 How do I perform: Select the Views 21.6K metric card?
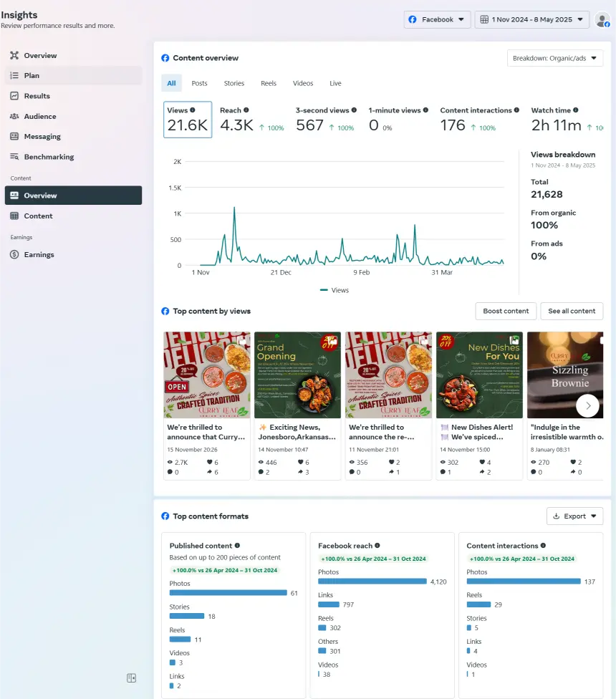188,120
